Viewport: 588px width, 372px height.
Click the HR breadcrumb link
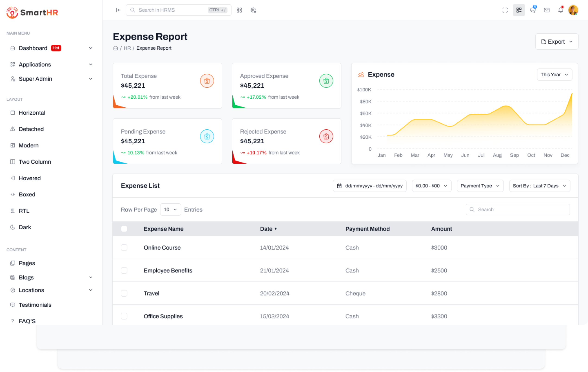pyautogui.click(x=127, y=48)
